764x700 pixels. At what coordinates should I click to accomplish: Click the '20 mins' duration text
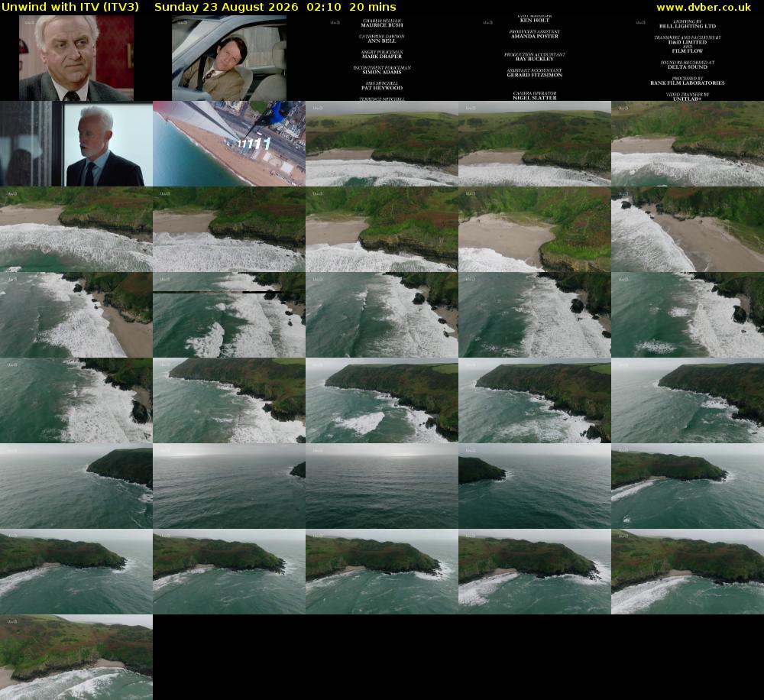click(373, 7)
